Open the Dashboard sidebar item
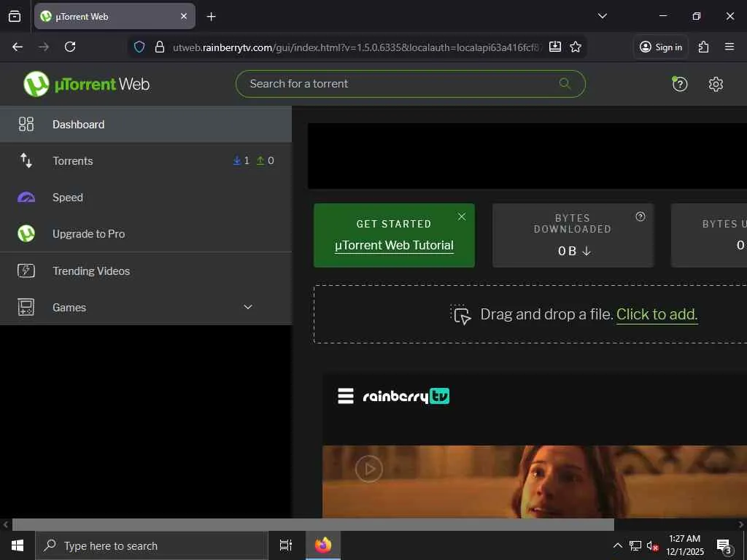The width and height of the screenshot is (747, 560). (x=146, y=124)
